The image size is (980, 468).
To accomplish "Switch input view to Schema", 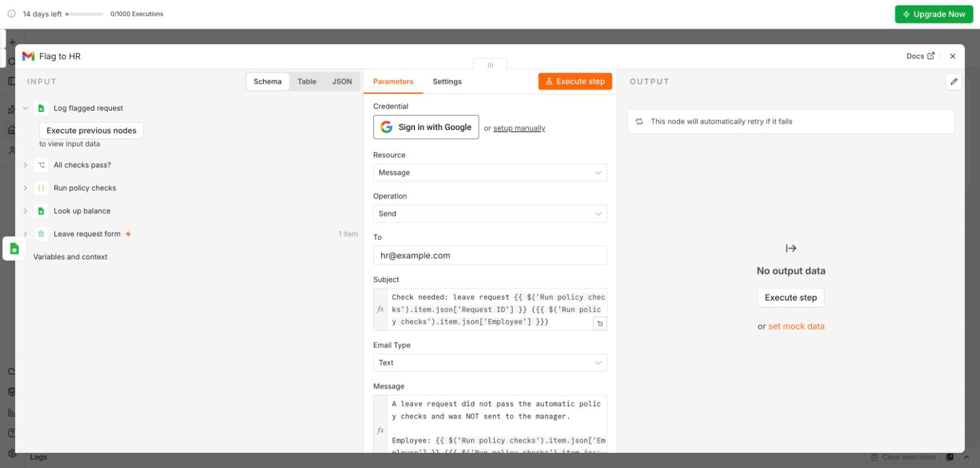I will [267, 82].
